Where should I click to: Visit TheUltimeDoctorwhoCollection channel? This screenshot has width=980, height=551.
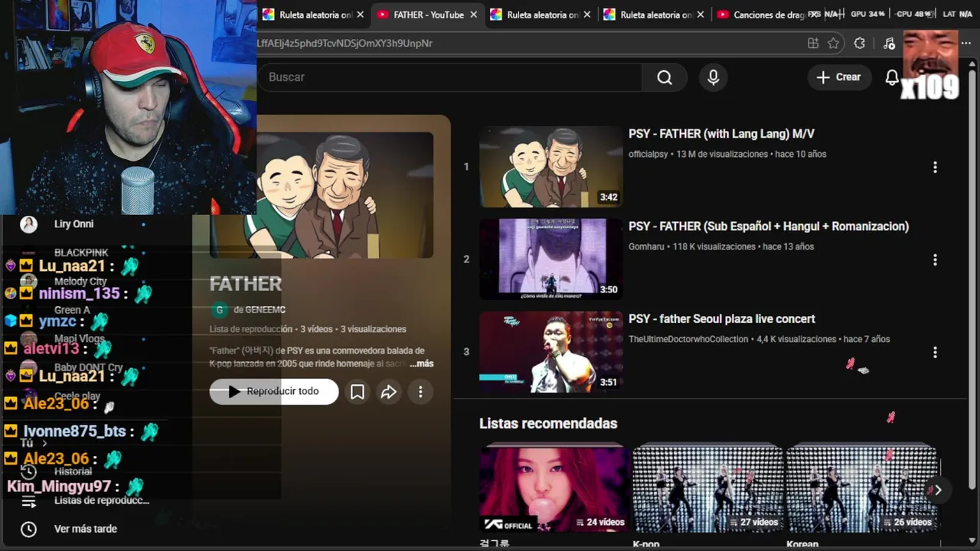(688, 339)
